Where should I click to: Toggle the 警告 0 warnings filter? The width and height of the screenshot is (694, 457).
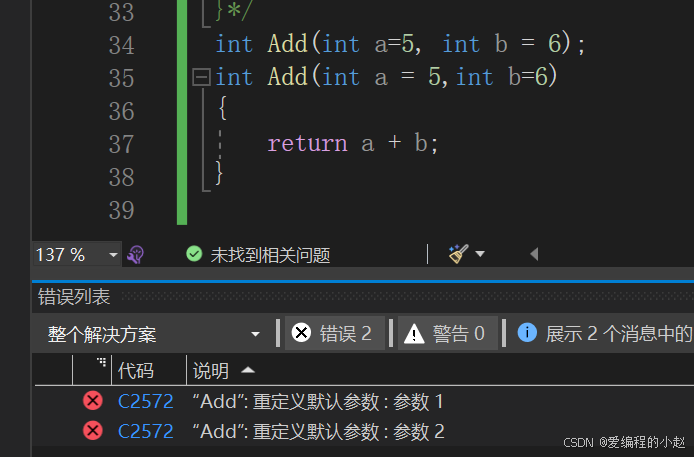447,333
